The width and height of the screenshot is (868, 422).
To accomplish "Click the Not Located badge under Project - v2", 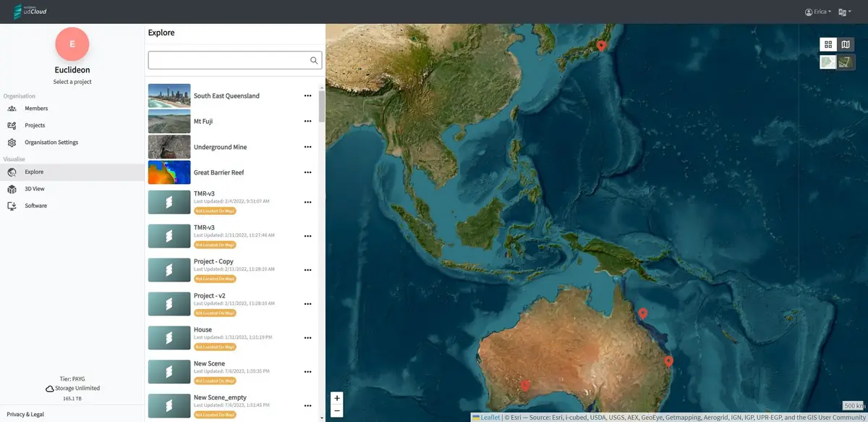I will [x=215, y=312].
